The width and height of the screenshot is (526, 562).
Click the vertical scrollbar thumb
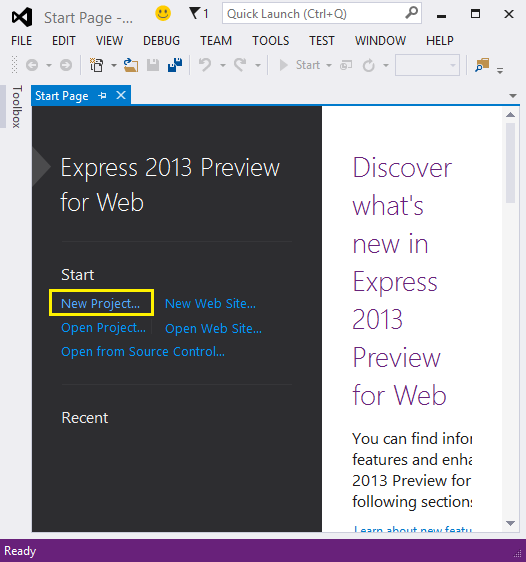point(510,163)
